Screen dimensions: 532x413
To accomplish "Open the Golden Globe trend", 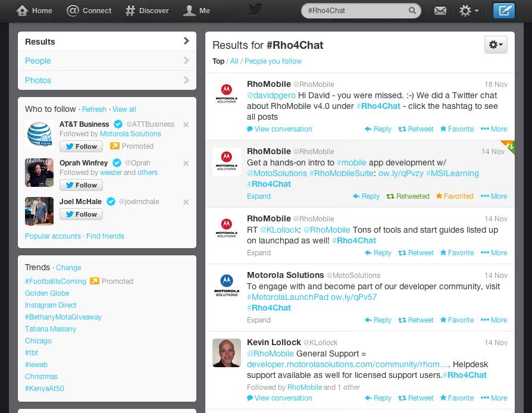I will (47, 293).
